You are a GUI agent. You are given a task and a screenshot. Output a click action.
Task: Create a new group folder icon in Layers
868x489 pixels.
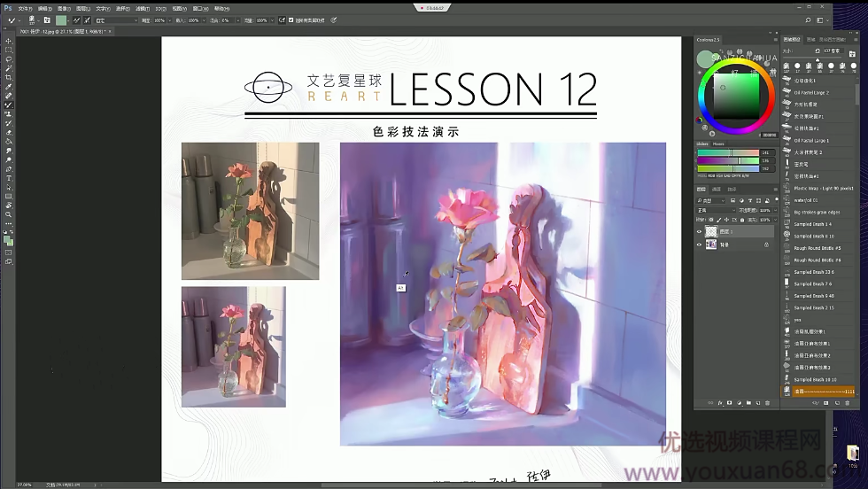coord(748,403)
